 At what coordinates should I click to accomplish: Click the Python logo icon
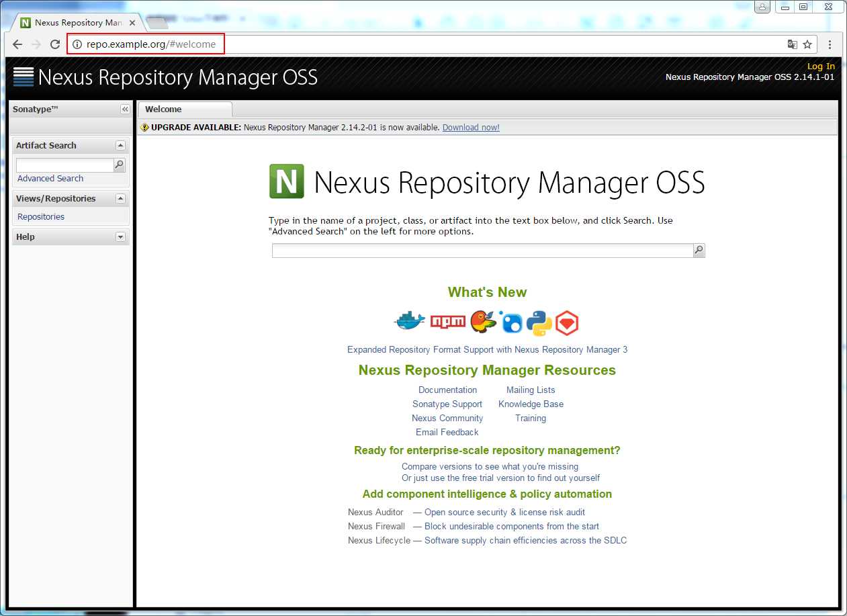tap(539, 322)
